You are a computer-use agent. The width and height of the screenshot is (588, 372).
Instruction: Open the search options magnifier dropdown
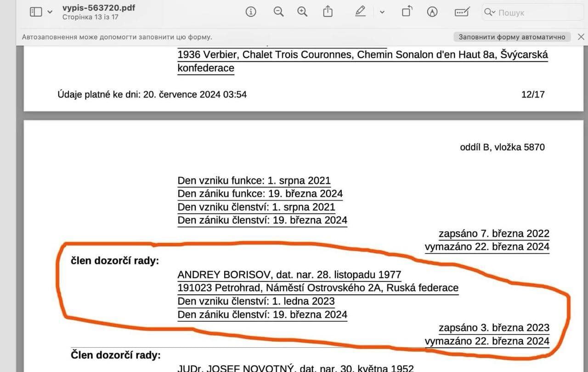coord(490,12)
